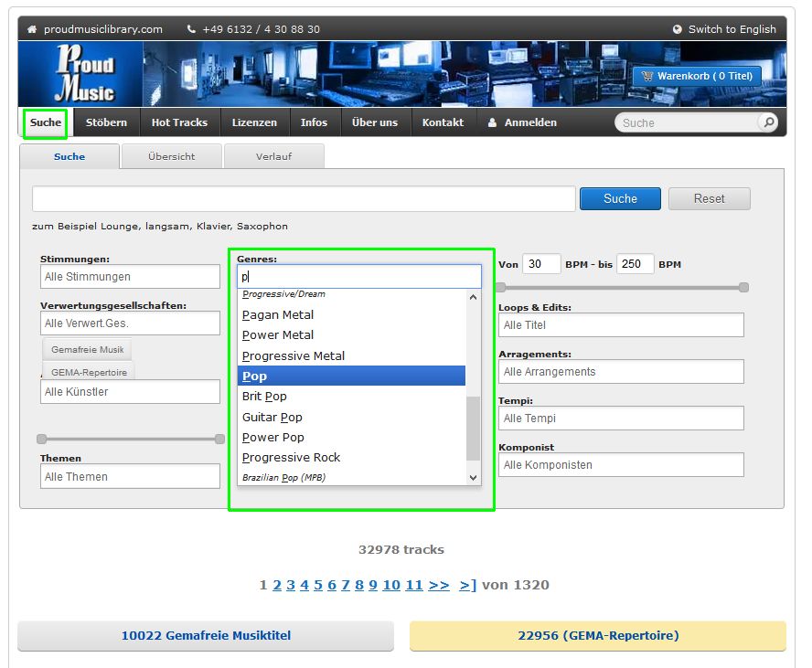Click the right handle of the slider above Themen

click(219, 439)
